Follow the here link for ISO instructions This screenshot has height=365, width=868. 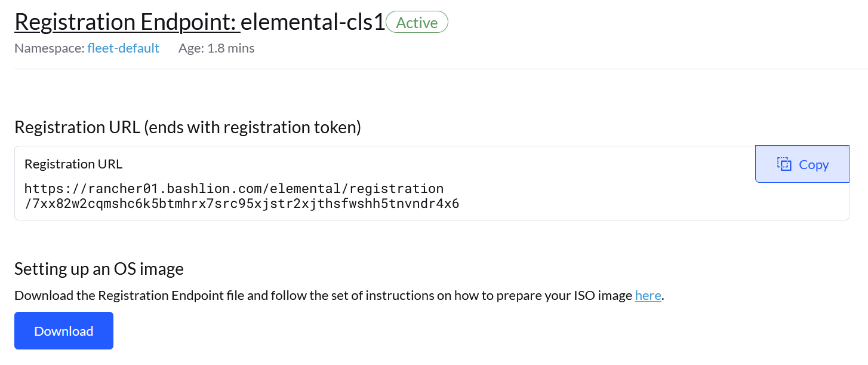click(648, 295)
